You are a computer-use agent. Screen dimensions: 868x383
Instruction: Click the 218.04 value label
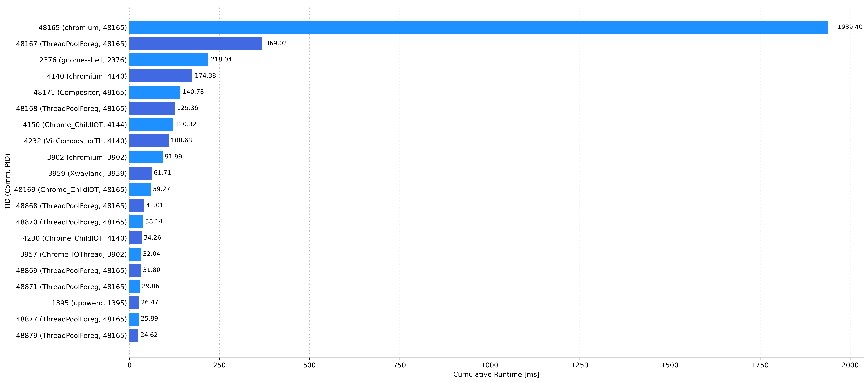221,59
